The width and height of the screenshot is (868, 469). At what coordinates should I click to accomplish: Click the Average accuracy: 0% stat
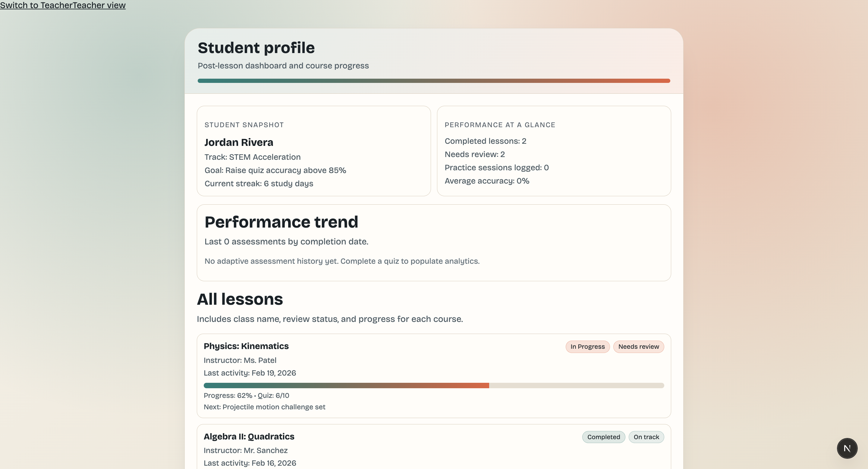[486, 181]
